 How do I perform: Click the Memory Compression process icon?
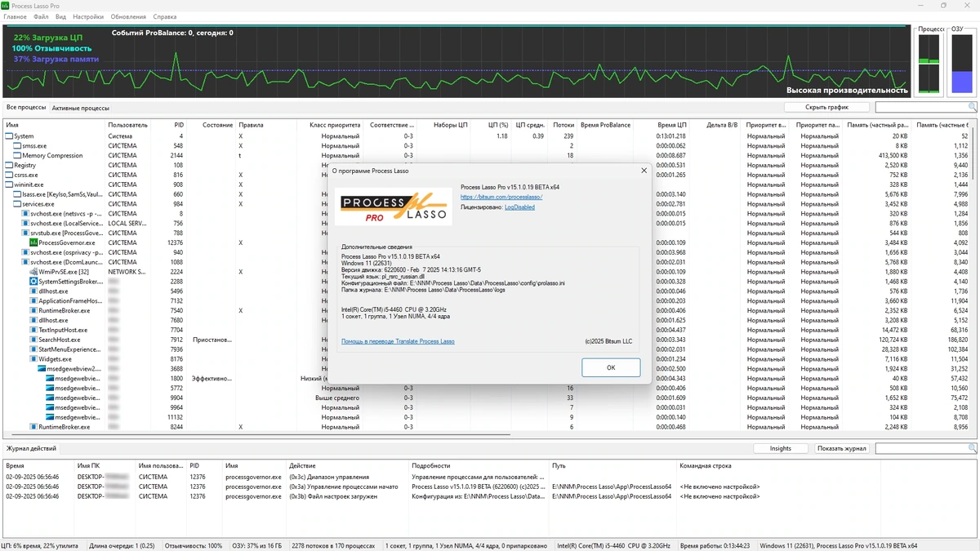coord(17,156)
